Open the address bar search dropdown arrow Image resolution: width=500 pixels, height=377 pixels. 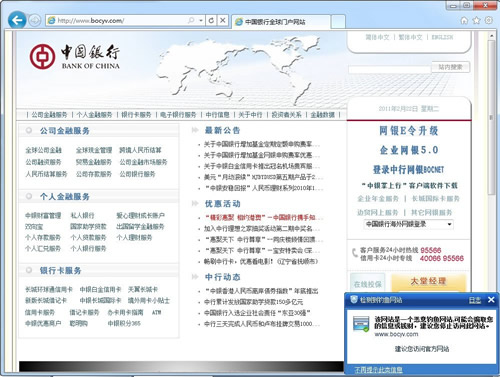201,21
